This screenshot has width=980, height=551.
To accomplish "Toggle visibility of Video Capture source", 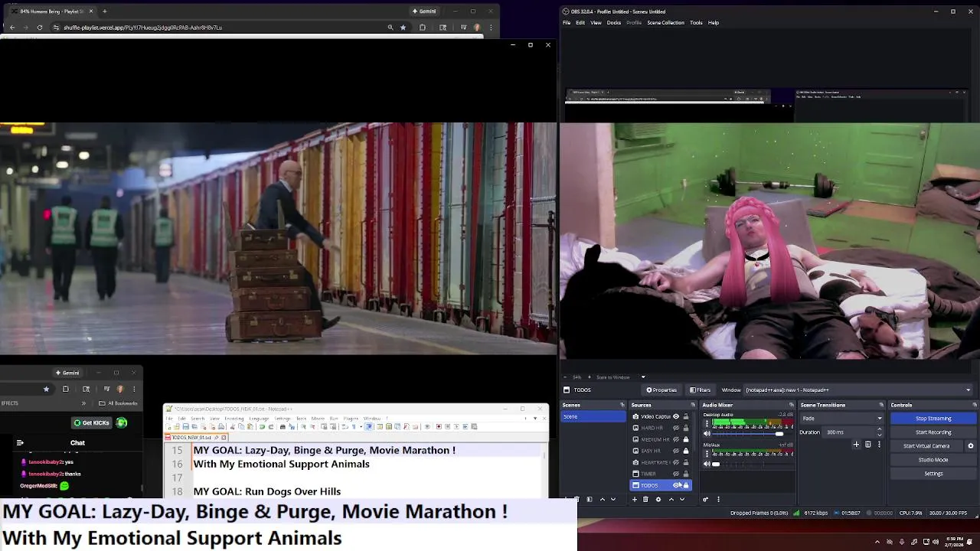I will (676, 416).
